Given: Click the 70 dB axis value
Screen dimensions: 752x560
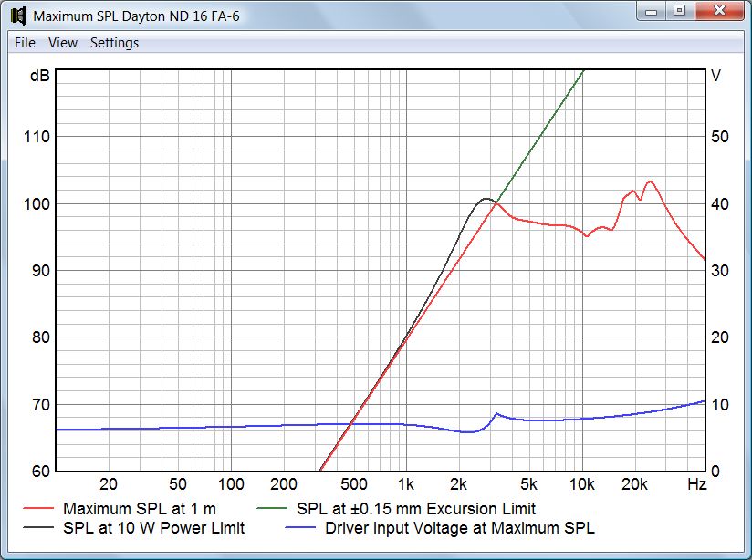Looking at the screenshot, I should coord(41,405).
